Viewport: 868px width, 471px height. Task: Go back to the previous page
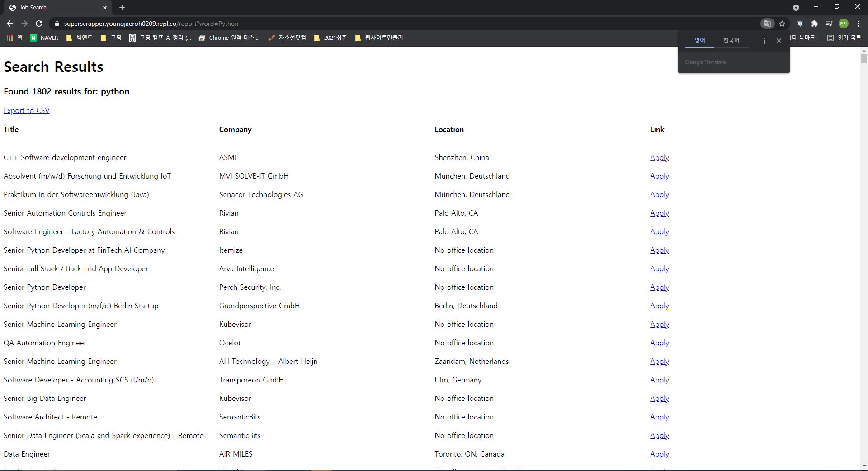pyautogui.click(x=10, y=24)
